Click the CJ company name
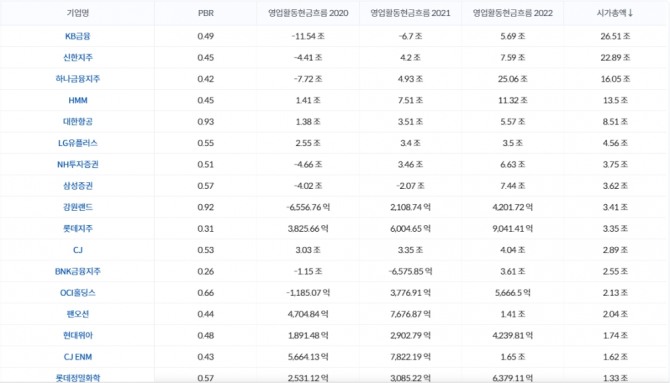The height and width of the screenshot is (383, 670). [x=78, y=250]
